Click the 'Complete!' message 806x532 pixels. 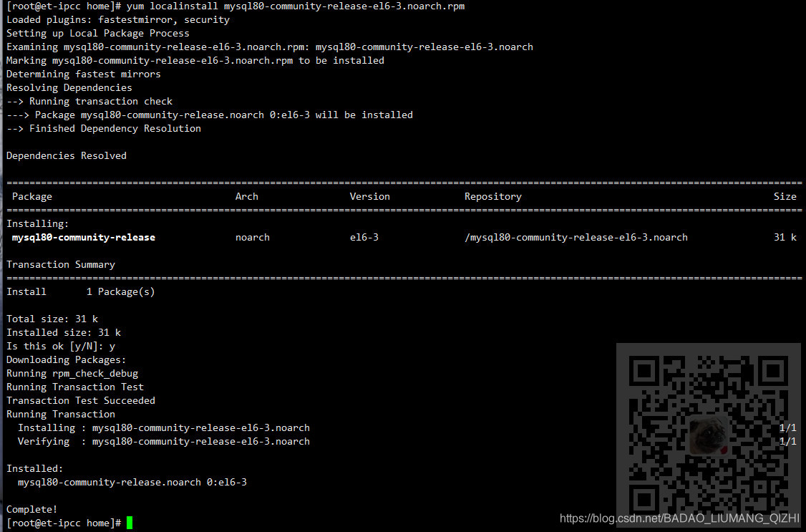(32, 509)
